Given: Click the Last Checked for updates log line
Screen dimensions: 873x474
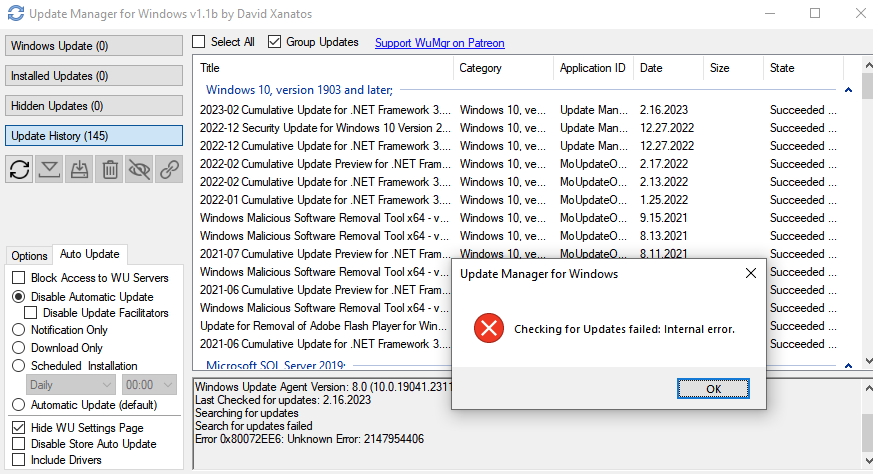Looking at the screenshot, I should (283, 400).
